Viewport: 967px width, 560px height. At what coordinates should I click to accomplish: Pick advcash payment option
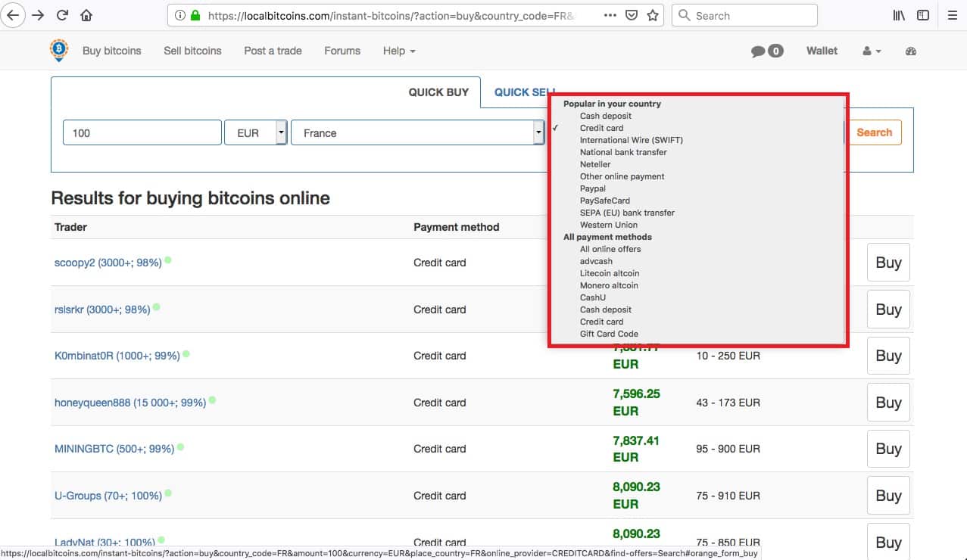click(596, 261)
